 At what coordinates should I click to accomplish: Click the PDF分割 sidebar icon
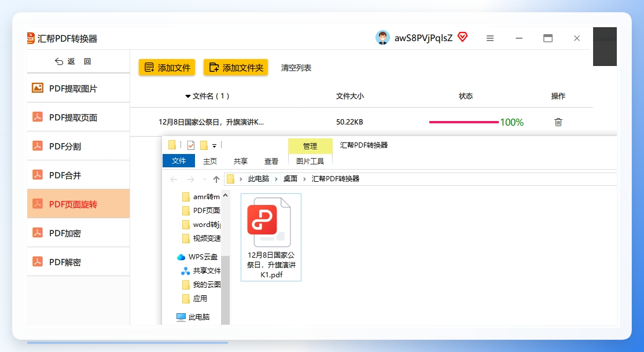(x=38, y=146)
